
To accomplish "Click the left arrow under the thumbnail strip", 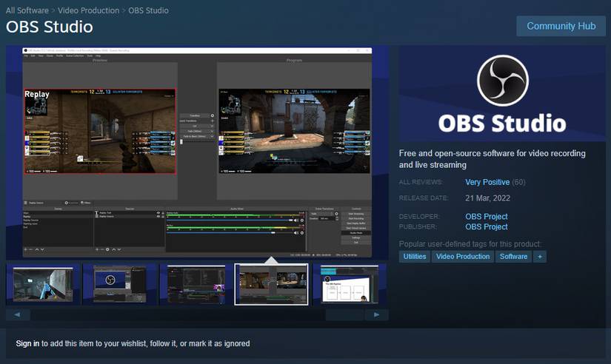I will (x=18, y=314).
